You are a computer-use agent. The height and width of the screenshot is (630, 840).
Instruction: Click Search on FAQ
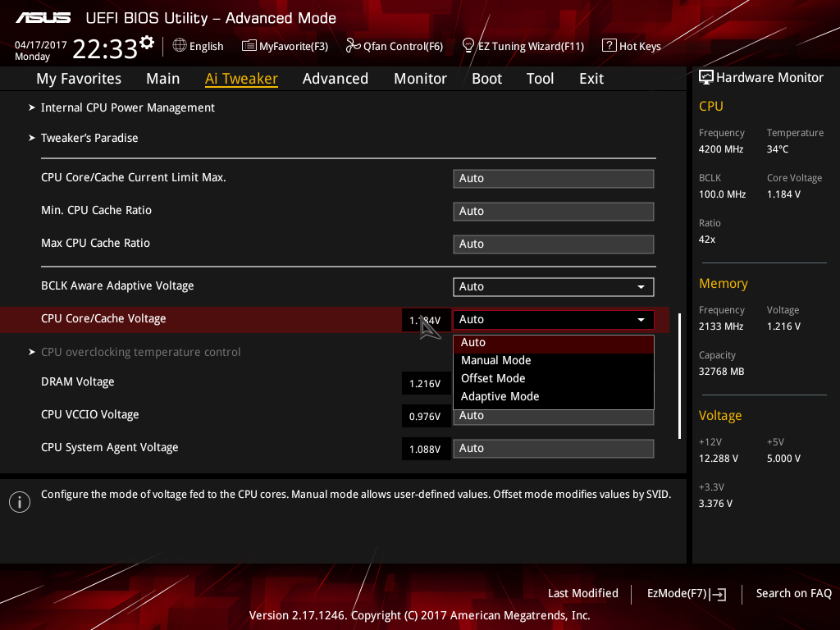click(793, 594)
